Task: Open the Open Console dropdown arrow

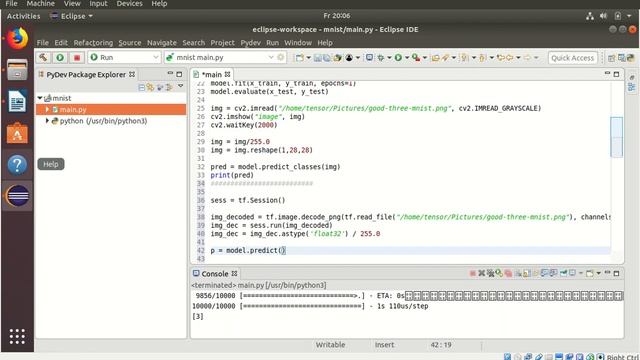Action: coord(598,273)
